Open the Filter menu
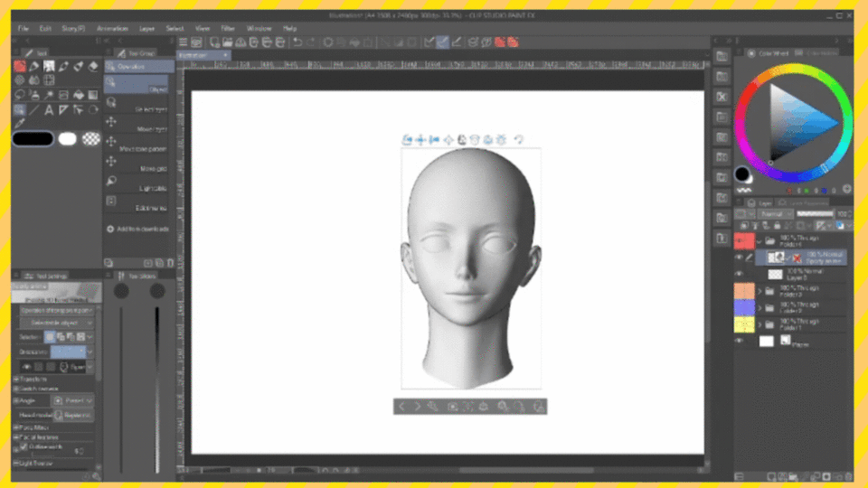 228,28
